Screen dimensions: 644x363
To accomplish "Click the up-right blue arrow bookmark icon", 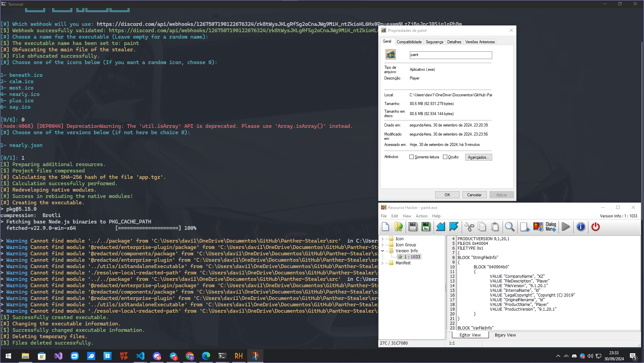I will click(454, 227).
